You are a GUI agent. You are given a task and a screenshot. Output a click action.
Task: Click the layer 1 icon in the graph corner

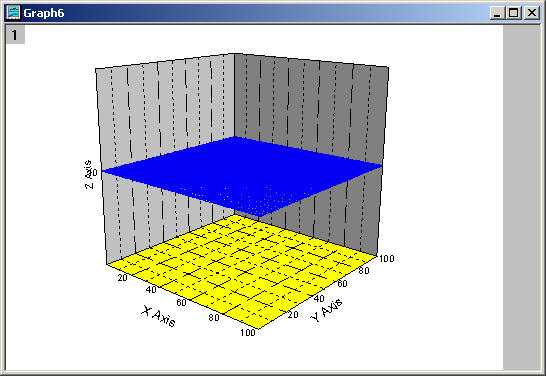click(15, 35)
